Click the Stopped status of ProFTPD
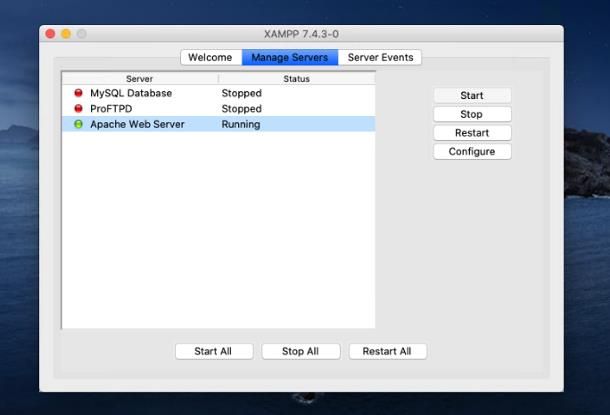610x415 pixels. coord(242,109)
